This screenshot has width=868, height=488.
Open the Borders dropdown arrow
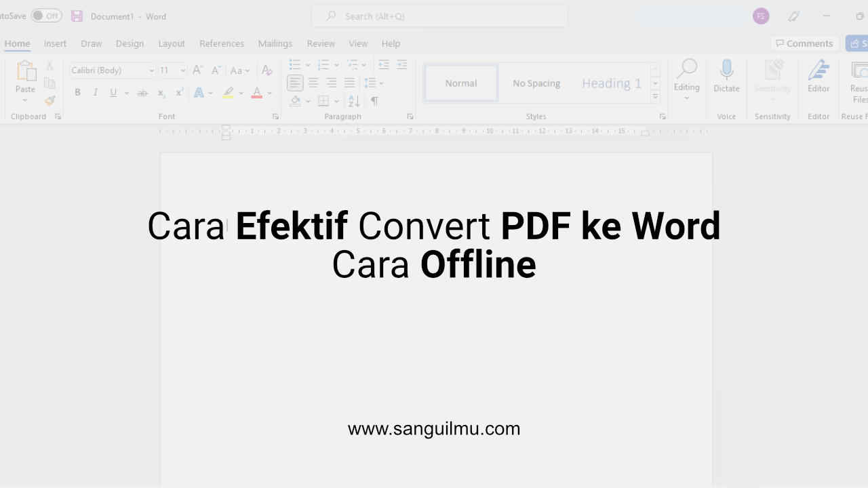tap(336, 102)
